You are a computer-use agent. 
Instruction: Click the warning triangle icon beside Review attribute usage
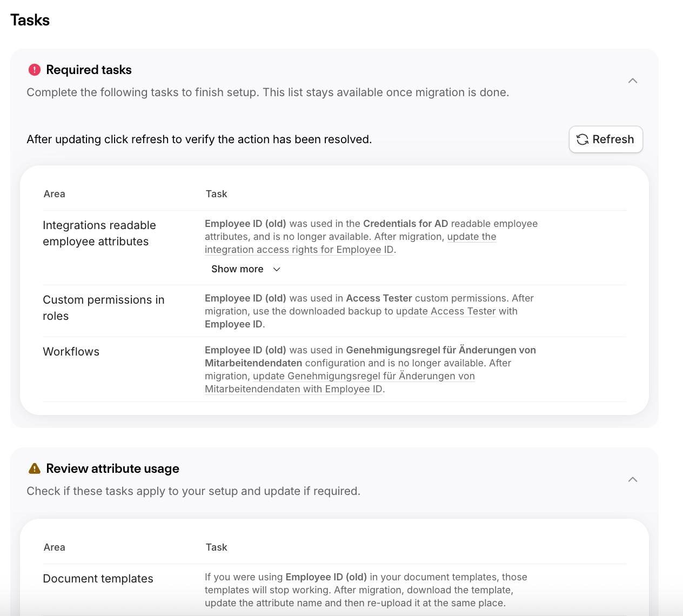(x=35, y=468)
